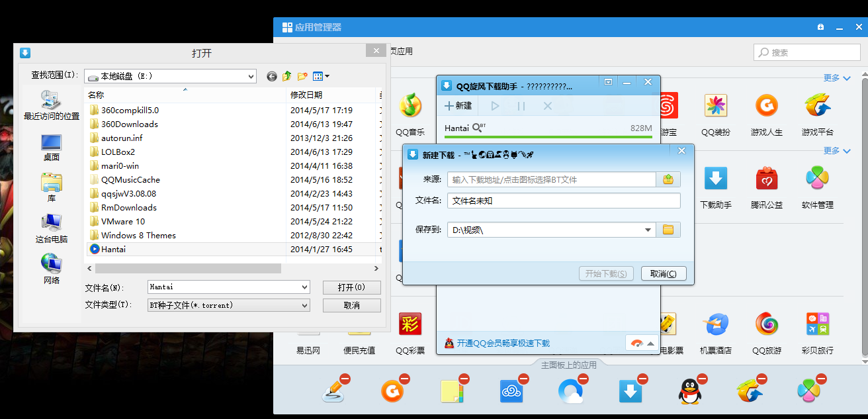Select the VMware 10 folder row
The height and width of the screenshot is (419, 868).
tap(233, 221)
